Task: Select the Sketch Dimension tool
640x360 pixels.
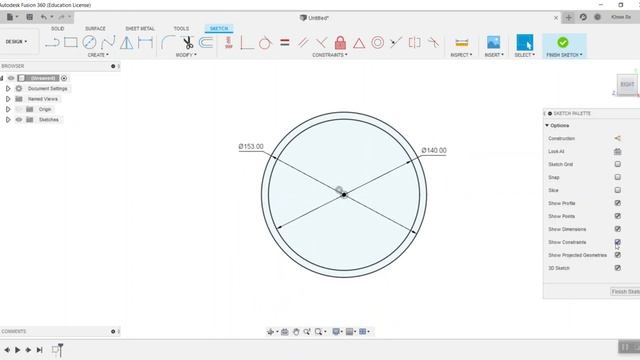Action: 145,42
